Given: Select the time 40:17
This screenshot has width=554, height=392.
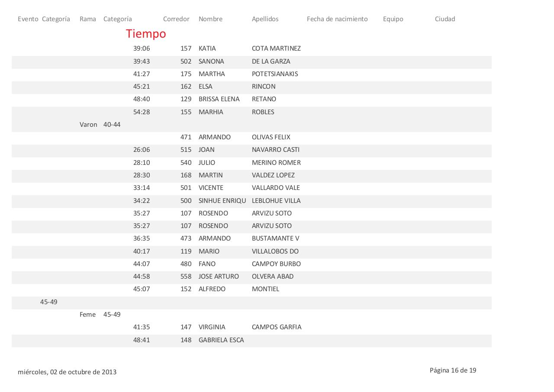Looking at the screenshot, I should pyautogui.click(x=142, y=251).
